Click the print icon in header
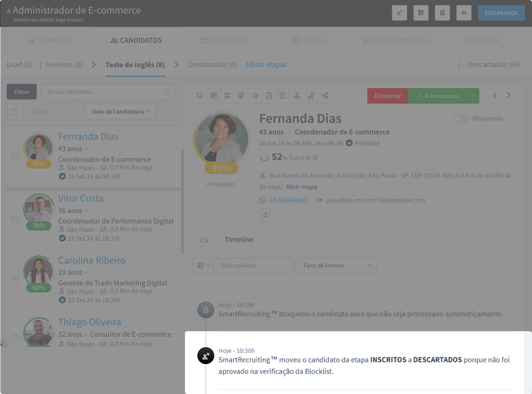Screen dimensions: 532x394 (442, 13)
